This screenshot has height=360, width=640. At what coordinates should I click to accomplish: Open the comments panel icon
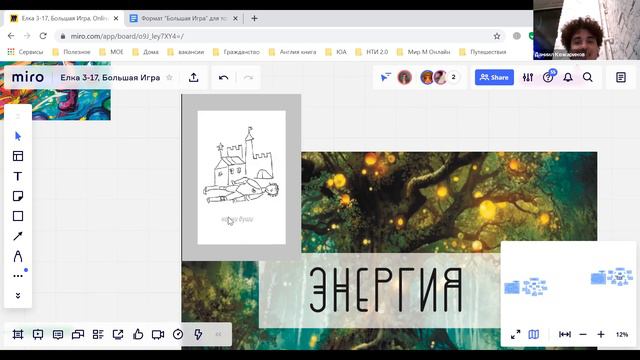pyautogui.click(x=58, y=334)
